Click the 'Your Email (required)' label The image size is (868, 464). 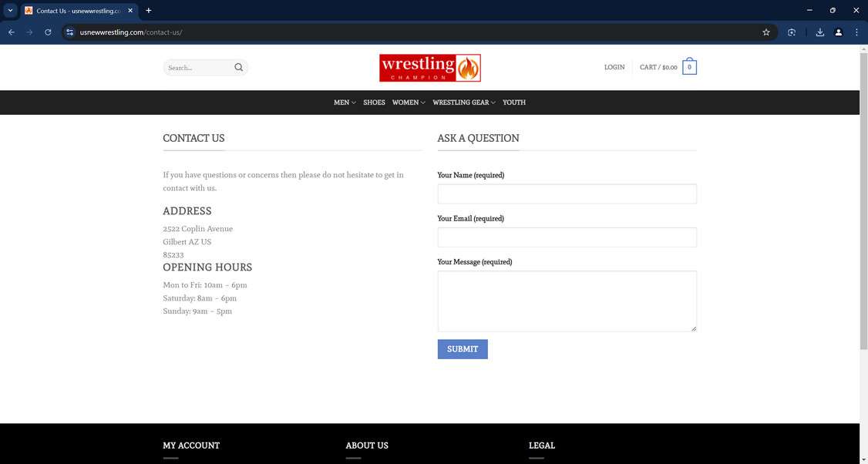470,219
